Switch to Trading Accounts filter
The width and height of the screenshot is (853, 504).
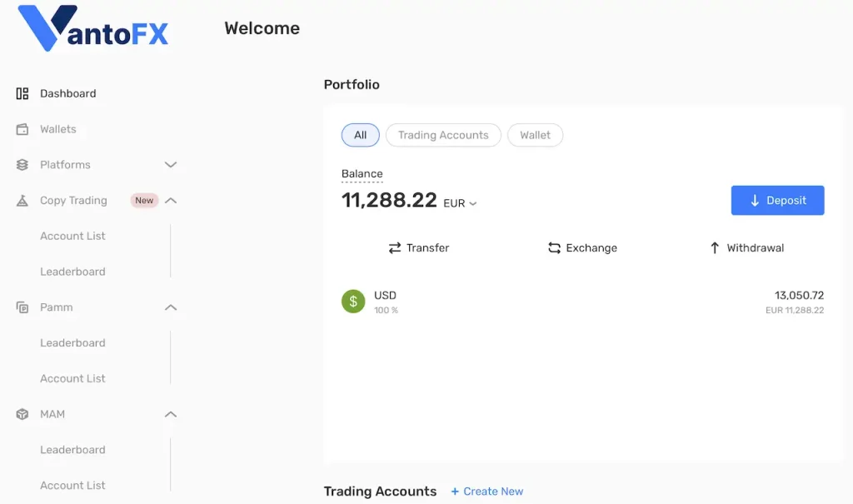(x=442, y=134)
